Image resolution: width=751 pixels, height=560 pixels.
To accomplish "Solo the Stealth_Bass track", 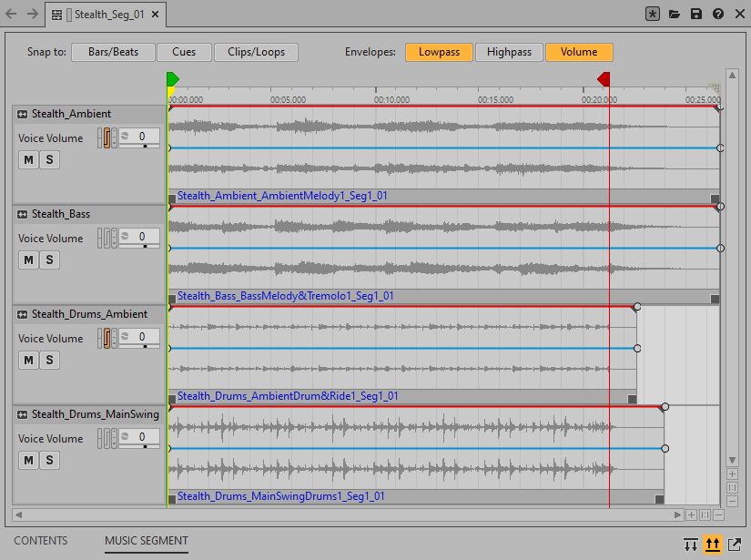I will [x=50, y=260].
